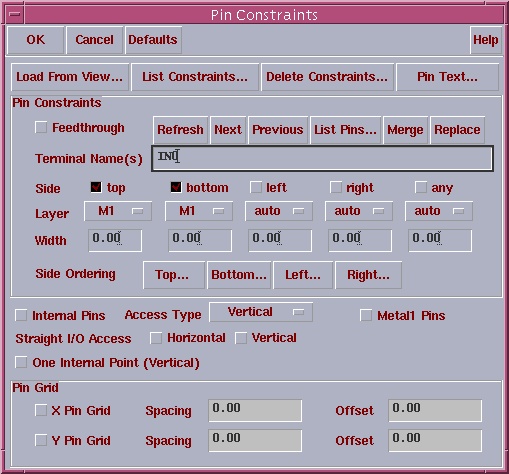Image resolution: width=509 pixels, height=474 pixels.
Task: Open Delete Constraints dialog
Action: point(327,77)
